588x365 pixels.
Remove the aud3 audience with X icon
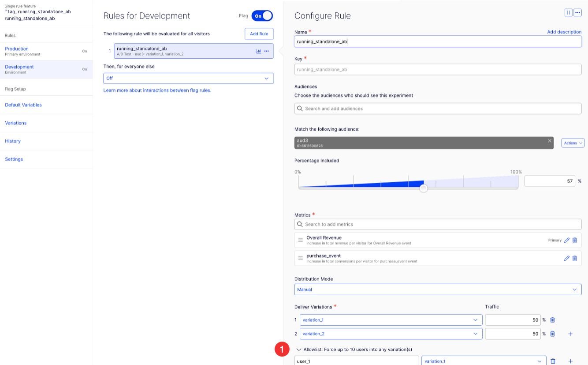point(549,141)
